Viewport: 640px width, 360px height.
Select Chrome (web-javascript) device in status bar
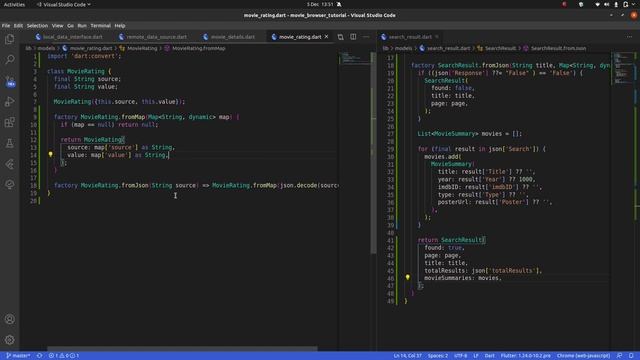(x=583, y=356)
